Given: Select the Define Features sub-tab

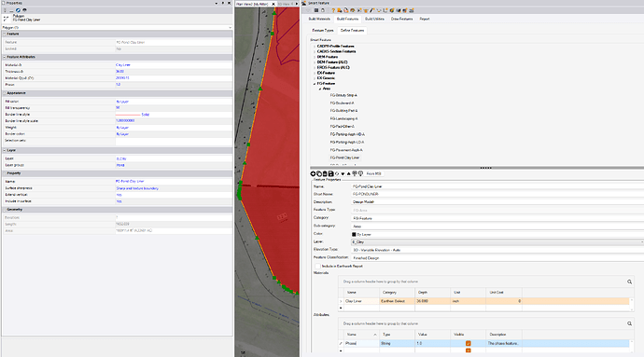Looking at the screenshot, I should pos(352,31).
